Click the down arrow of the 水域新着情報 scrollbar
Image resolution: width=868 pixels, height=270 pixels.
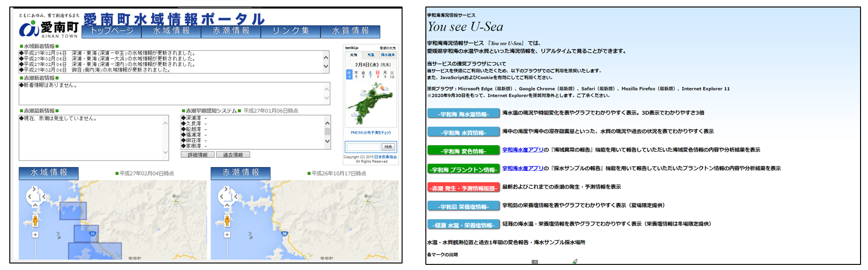click(x=326, y=66)
